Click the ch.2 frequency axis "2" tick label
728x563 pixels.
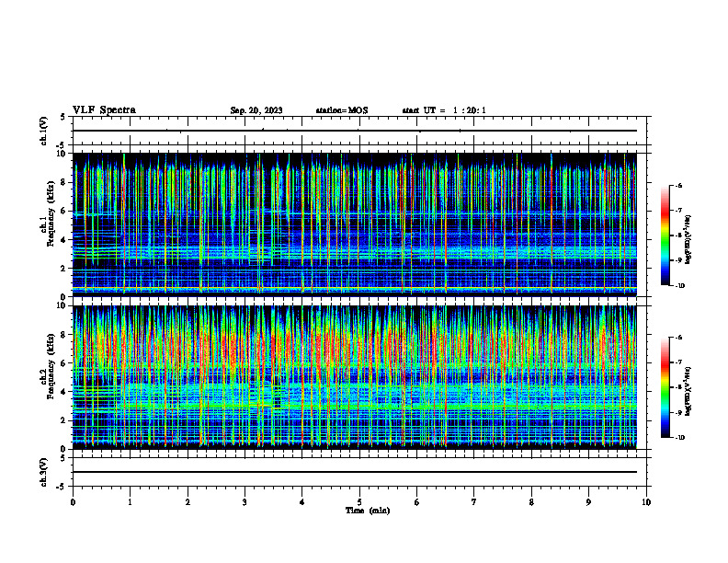pyautogui.click(x=64, y=420)
